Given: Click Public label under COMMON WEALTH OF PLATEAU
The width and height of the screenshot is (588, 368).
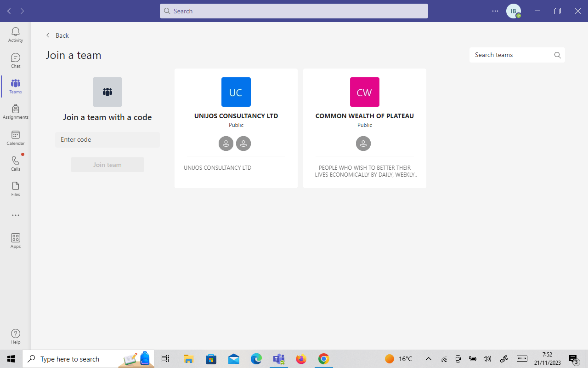Looking at the screenshot, I should coord(365,125).
